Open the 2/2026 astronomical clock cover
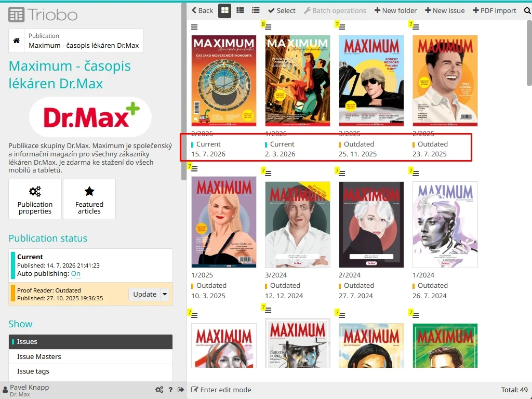The height and width of the screenshot is (399, 532). (224, 81)
